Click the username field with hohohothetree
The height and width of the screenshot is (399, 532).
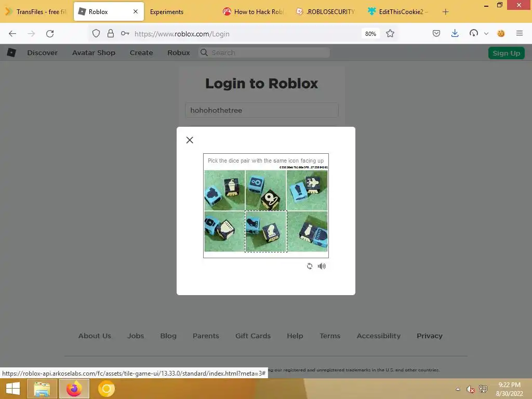(262, 110)
